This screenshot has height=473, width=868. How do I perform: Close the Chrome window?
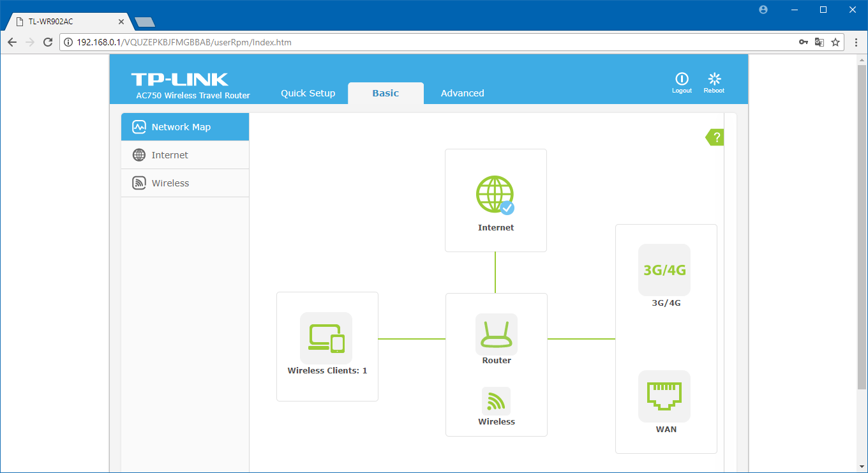(x=853, y=10)
